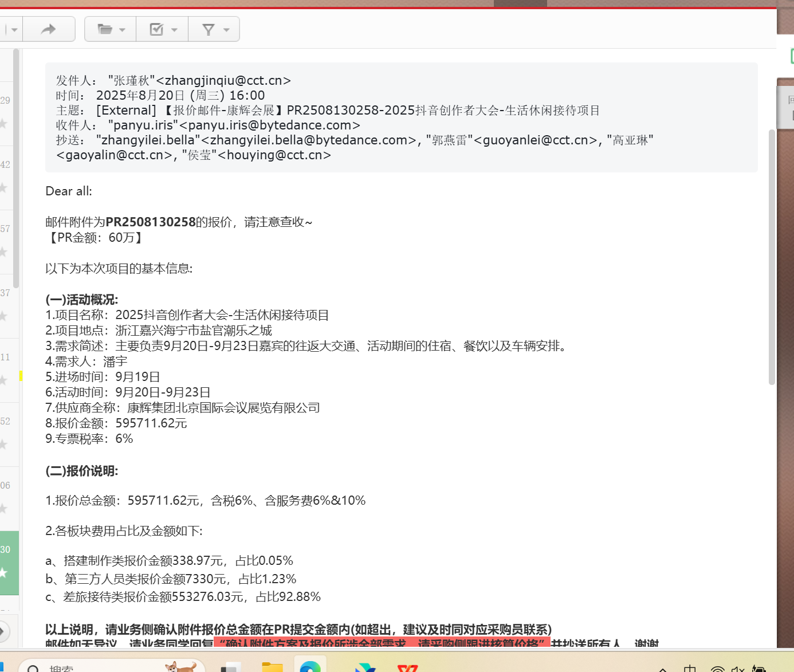The image size is (794, 672).
Task: Click the forward arrow toolbar button
Action: click(49, 29)
